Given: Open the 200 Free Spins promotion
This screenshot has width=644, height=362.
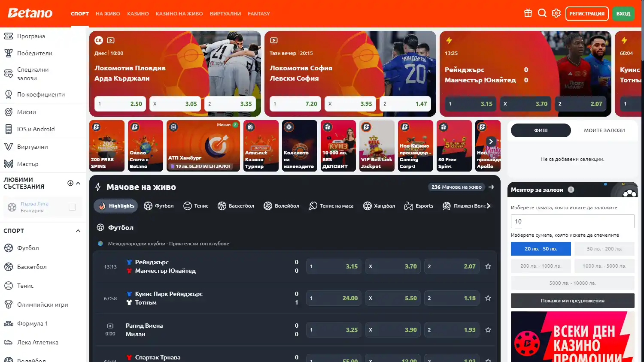Looking at the screenshot, I should (x=107, y=146).
